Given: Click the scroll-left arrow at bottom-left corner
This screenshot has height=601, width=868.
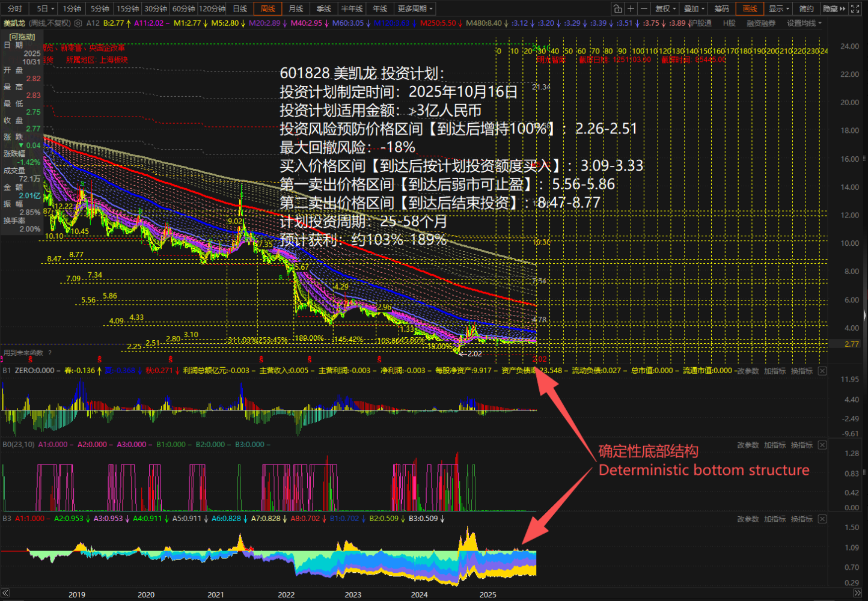Looking at the screenshot, I should (x=5, y=594).
